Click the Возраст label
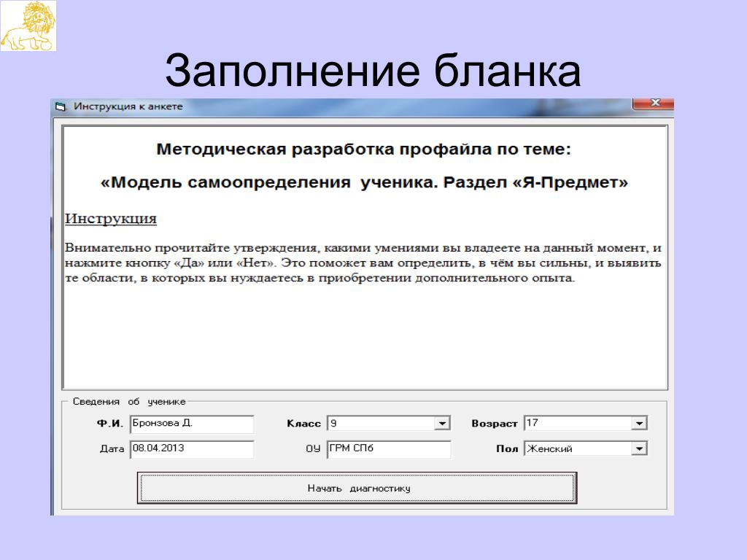 495,424
